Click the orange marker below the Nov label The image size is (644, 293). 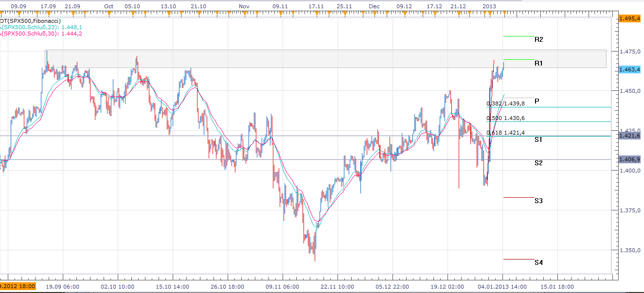pos(244,12)
